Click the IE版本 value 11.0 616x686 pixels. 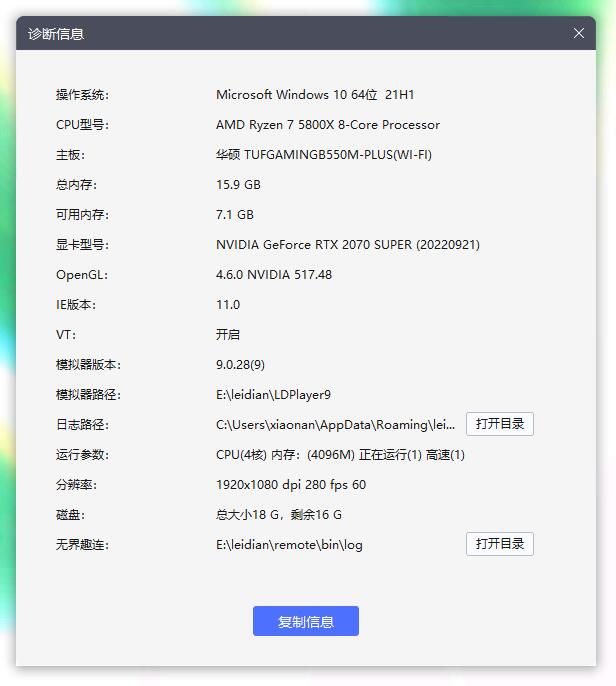(228, 305)
